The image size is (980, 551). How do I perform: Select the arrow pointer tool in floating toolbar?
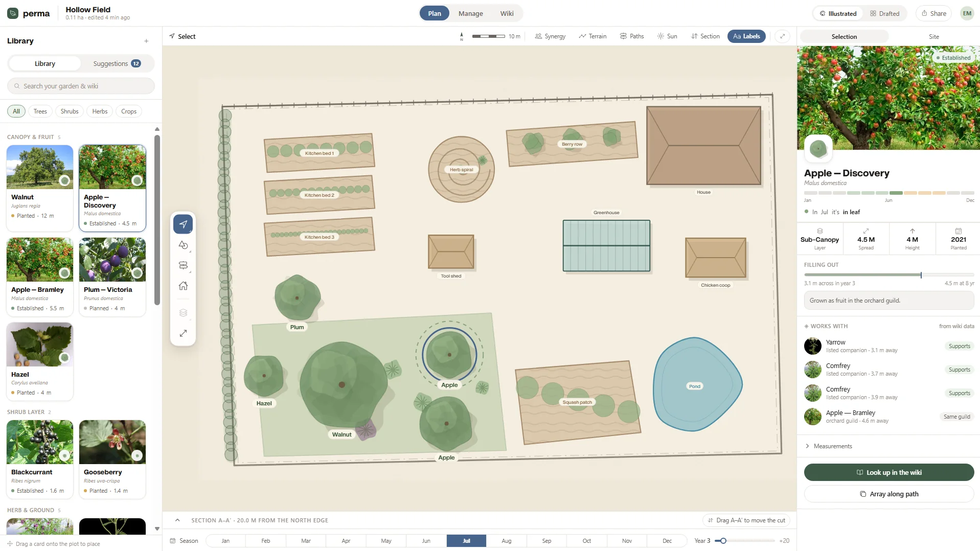pos(183,224)
